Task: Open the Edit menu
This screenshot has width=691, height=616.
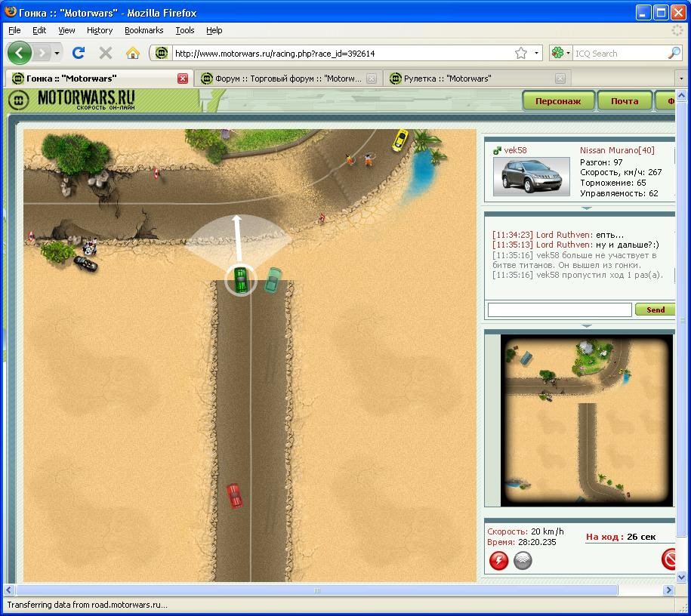Action: (39, 30)
